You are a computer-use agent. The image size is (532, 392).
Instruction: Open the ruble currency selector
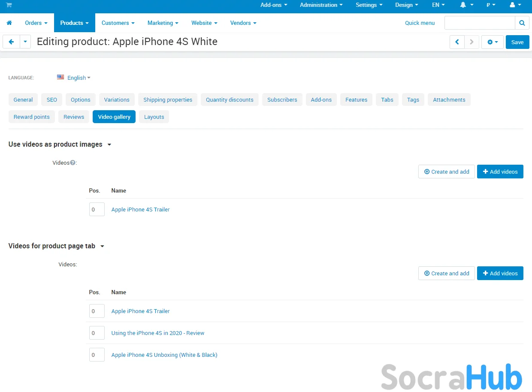491,5
